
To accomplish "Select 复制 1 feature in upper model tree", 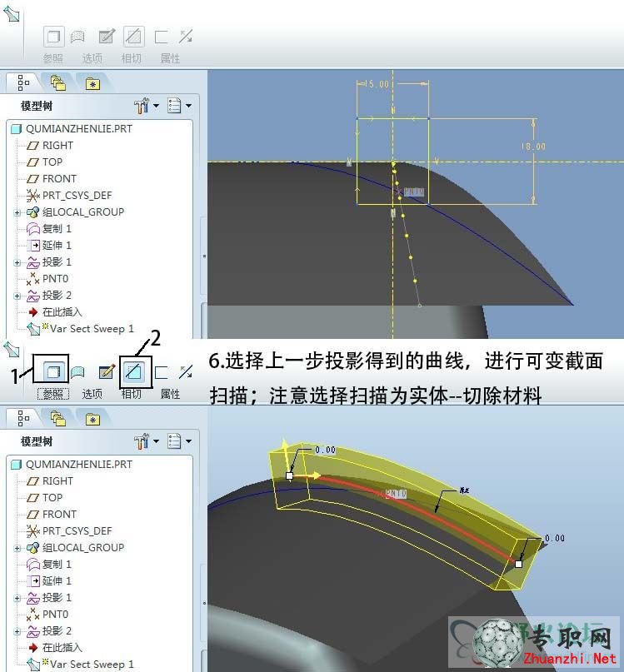I will (49, 229).
